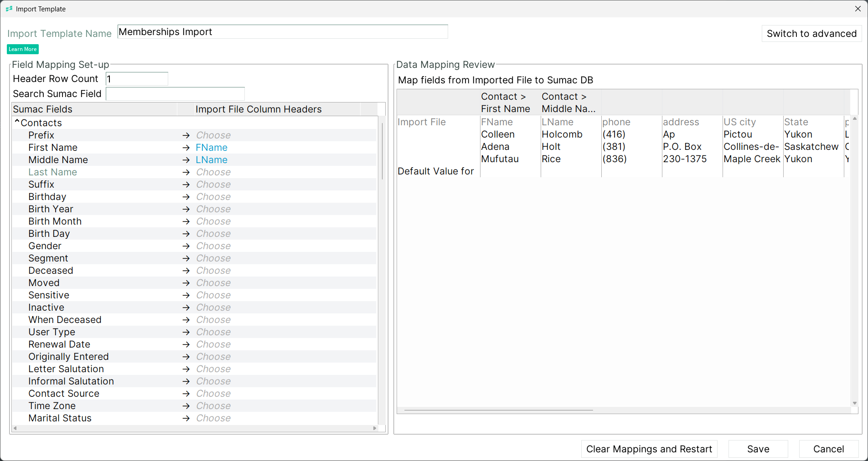This screenshot has width=868, height=461.
Task: Cancel the import template dialog
Action: pyautogui.click(x=829, y=449)
